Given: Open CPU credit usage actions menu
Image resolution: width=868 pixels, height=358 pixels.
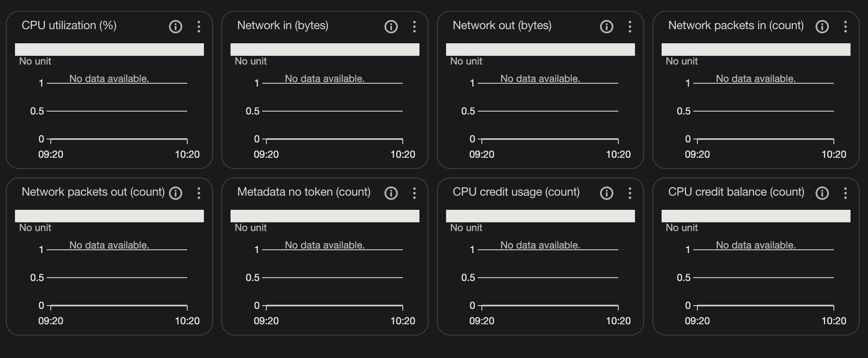Looking at the screenshot, I should point(630,193).
